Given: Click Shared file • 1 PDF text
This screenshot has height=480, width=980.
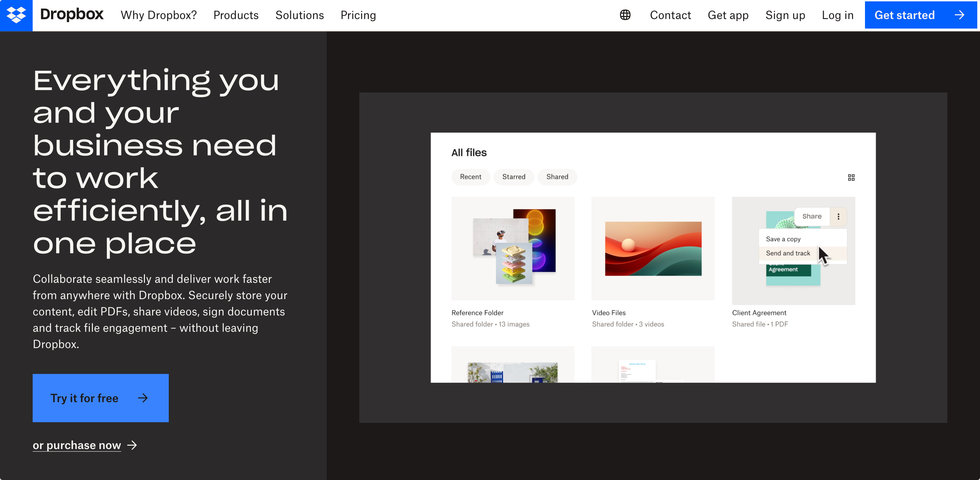Looking at the screenshot, I should point(760,324).
